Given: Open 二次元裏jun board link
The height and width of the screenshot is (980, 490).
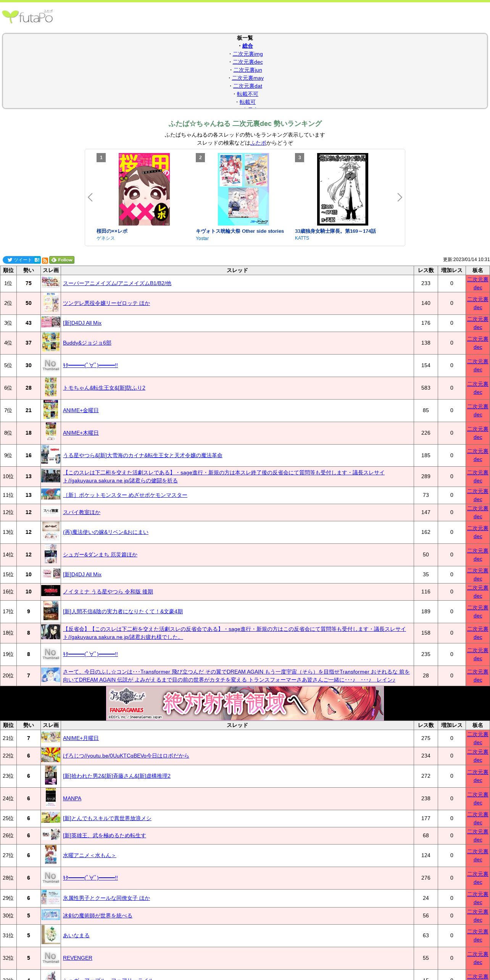Looking at the screenshot, I should (248, 70).
